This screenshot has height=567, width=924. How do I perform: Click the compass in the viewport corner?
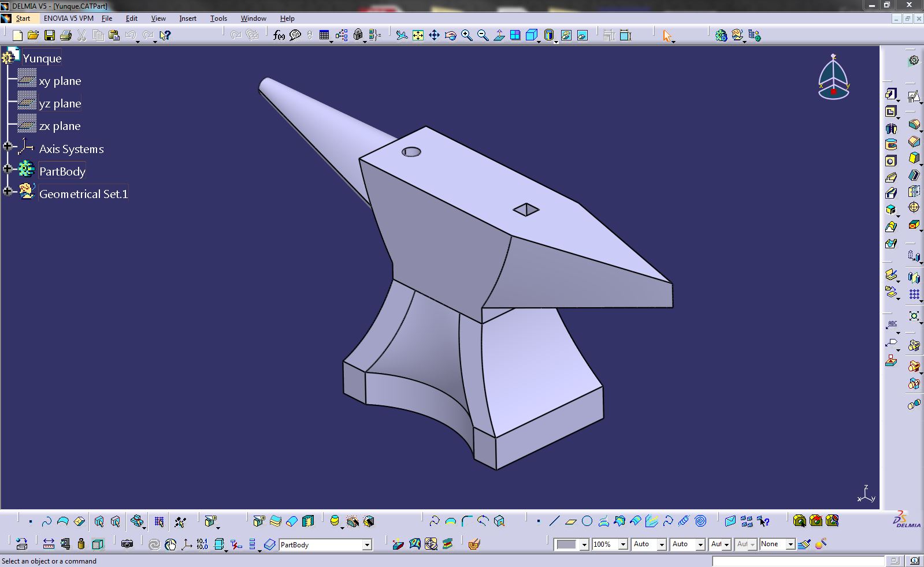pyautogui.click(x=834, y=77)
